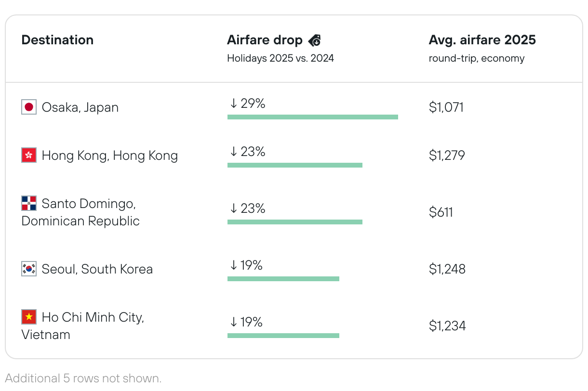Click the Japan flag icon

(29, 107)
